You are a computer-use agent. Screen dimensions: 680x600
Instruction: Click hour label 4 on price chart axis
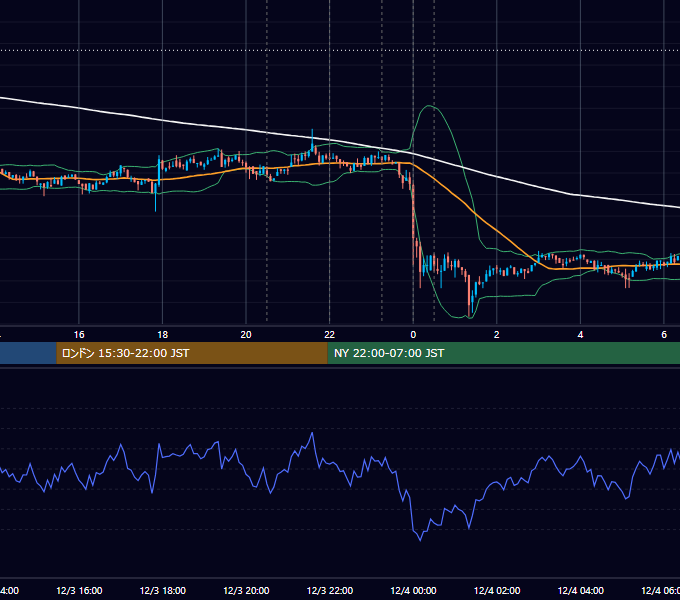(580, 335)
